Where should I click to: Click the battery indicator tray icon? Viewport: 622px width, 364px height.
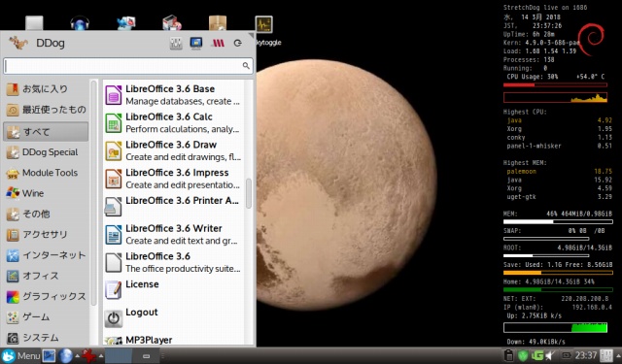(x=566, y=355)
